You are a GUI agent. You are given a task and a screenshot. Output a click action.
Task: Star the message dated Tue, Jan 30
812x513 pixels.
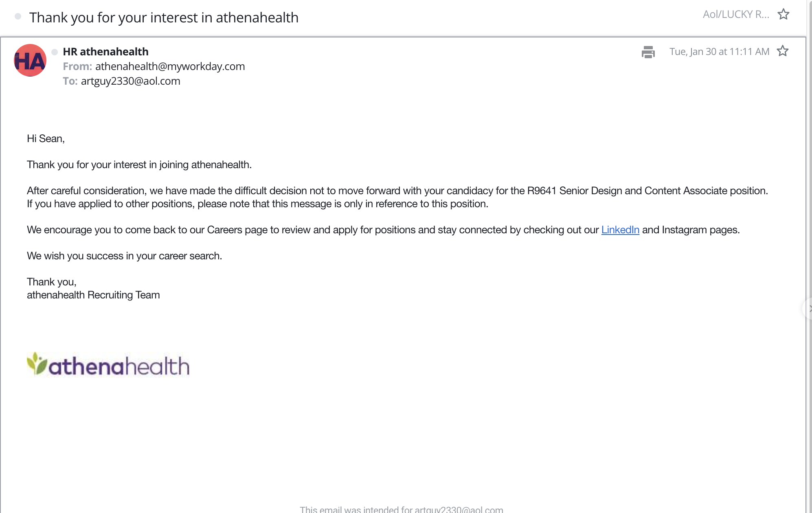tap(783, 51)
